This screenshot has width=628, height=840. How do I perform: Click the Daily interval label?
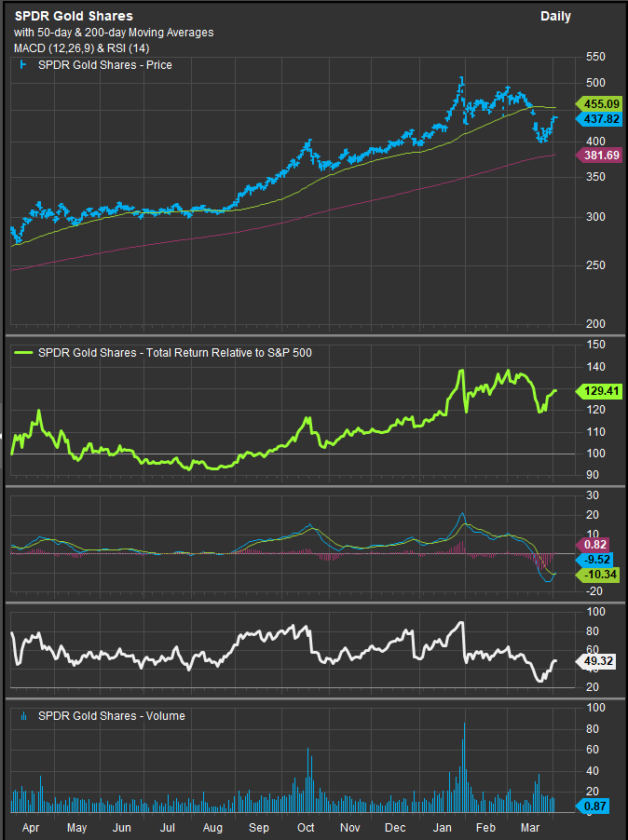555,16
